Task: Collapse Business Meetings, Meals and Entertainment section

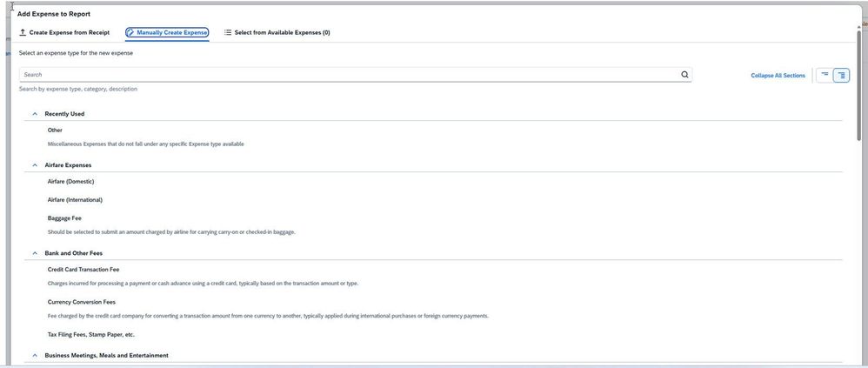Action: coord(35,355)
